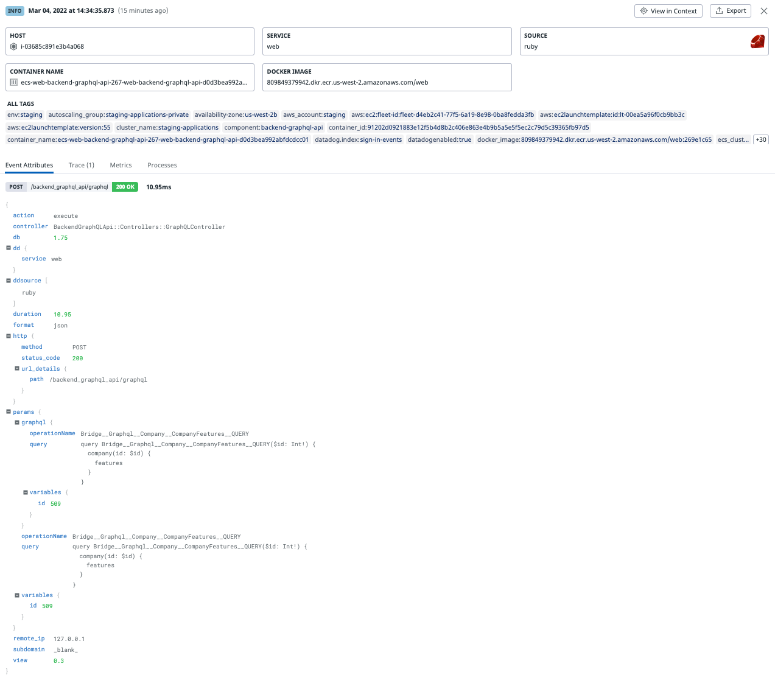Collapse the dd attribute object
This screenshot has height=700, width=775.
(x=7, y=248)
